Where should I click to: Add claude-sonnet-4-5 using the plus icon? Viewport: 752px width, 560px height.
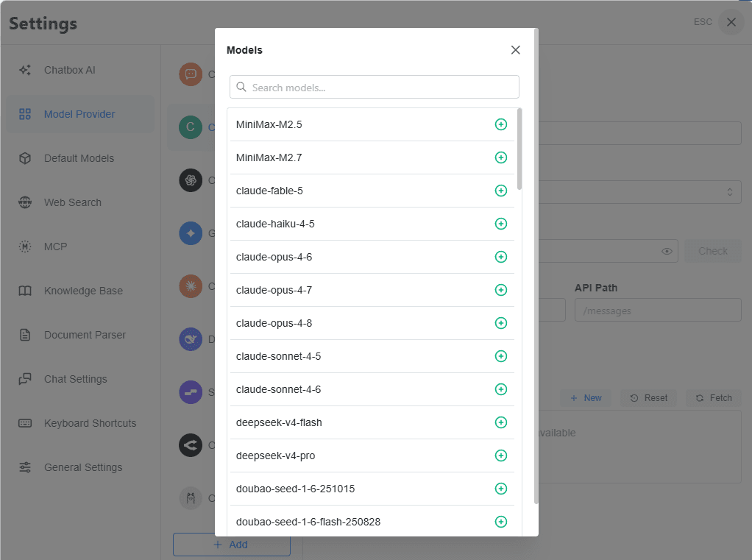(500, 356)
